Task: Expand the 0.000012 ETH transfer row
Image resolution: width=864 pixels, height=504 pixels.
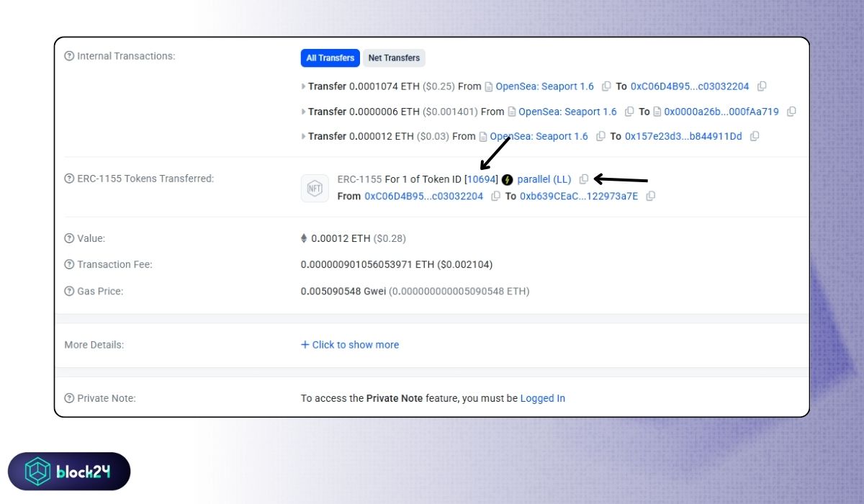Action: pyautogui.click(x=304, y=136)
